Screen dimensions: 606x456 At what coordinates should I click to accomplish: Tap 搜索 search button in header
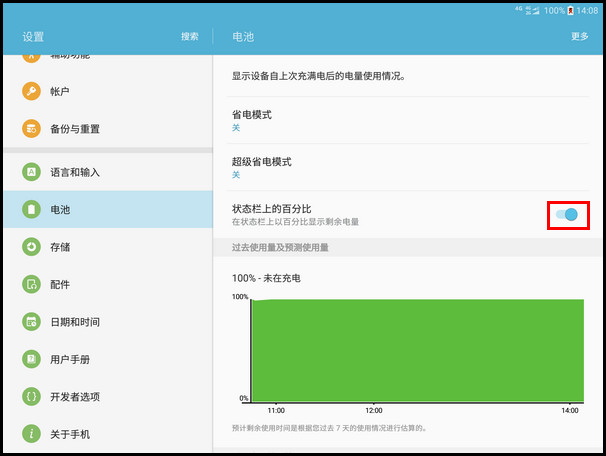(x=190, y=36)
